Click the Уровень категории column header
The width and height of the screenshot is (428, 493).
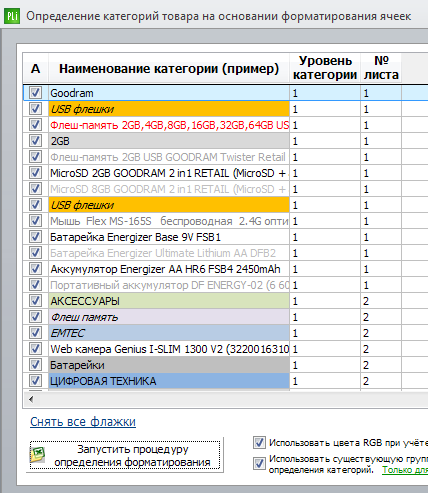coord(325,68)
